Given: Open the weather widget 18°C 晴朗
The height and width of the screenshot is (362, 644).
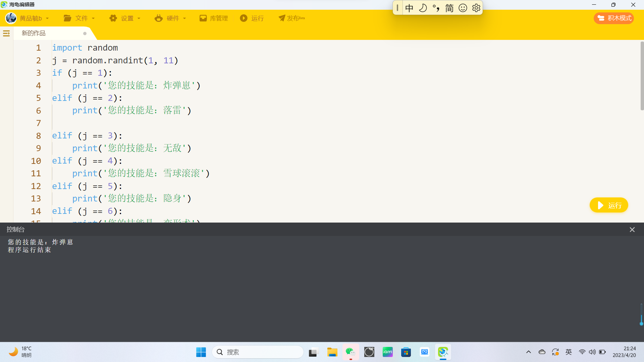Looking at the screenshot, I should pos(21,352).
